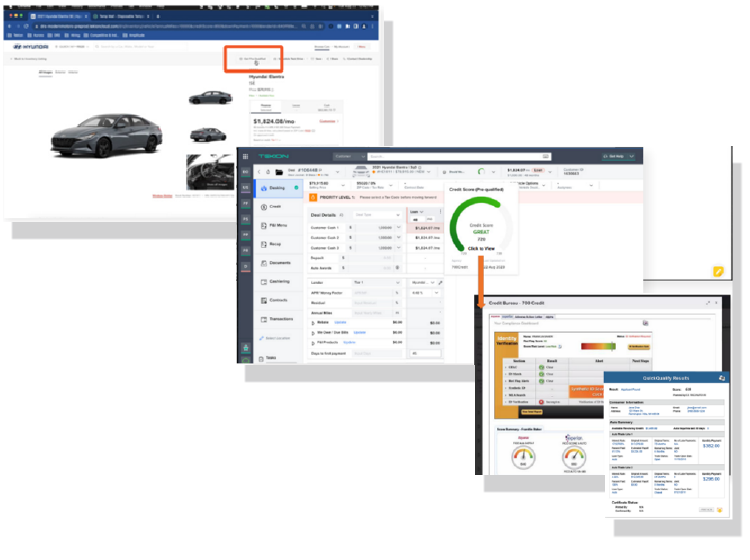Click the Hyundai logo on the website
This screenshot has width=750, height=560.
31,47
